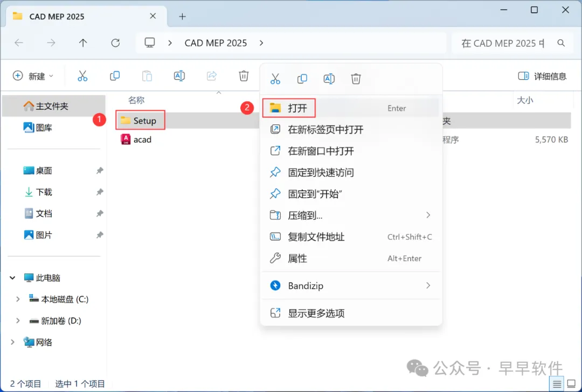Unpin 图片 using its pin icon

tap(100, 235)
